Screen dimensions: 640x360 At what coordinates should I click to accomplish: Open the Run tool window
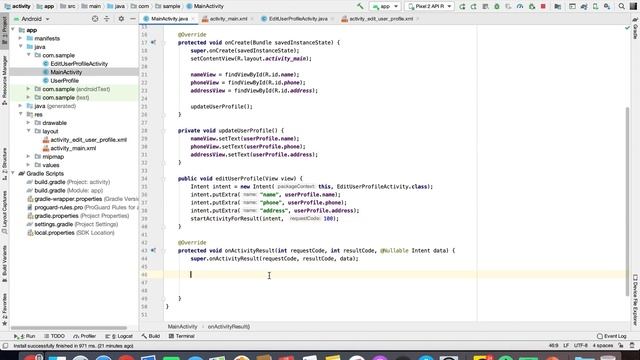pyautogui.click(x=24, y=336)
